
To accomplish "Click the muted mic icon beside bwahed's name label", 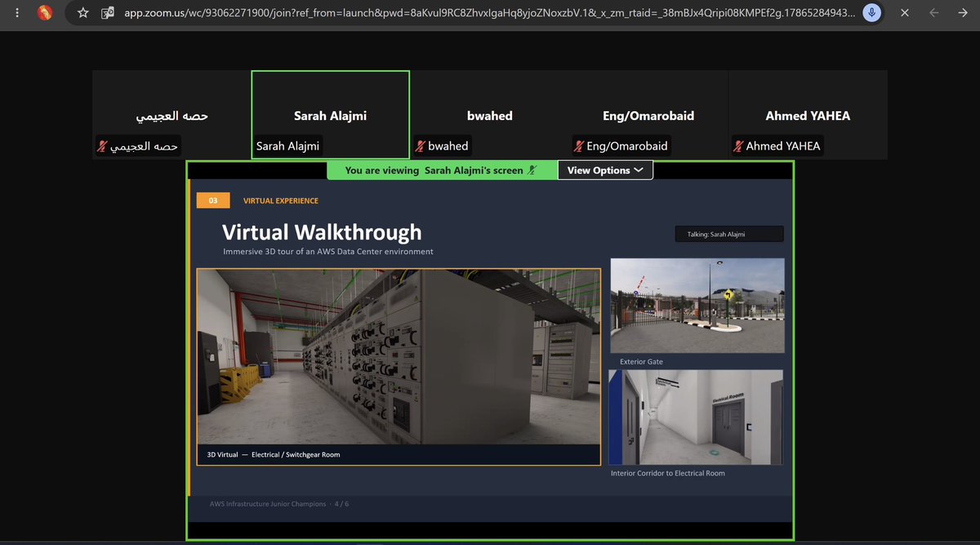I will pyautogui.click(x=421, y=146).
